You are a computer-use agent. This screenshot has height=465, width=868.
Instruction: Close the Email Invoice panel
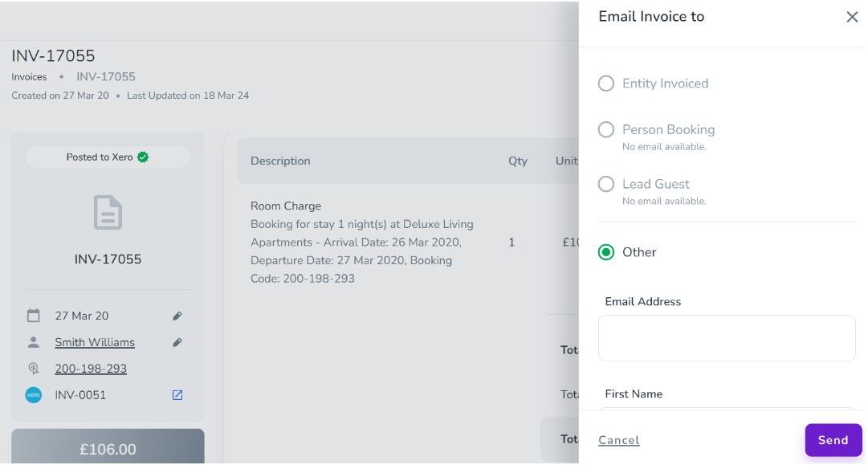(852, 17)
